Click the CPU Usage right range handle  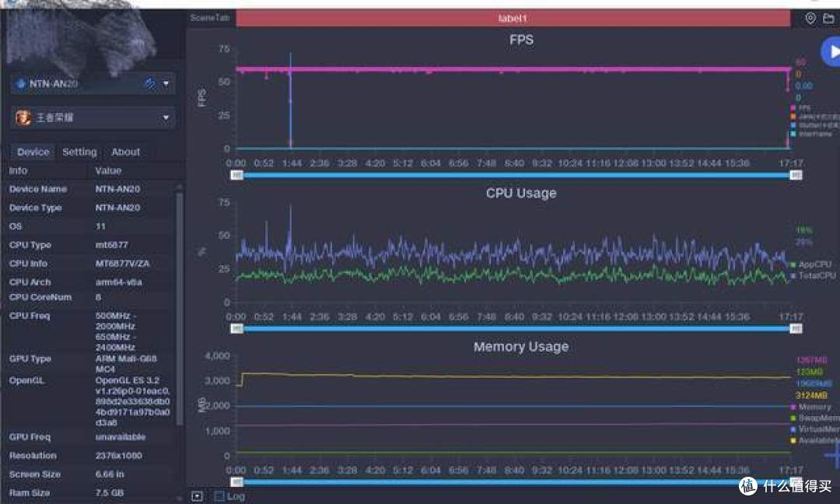coord(796,328)
